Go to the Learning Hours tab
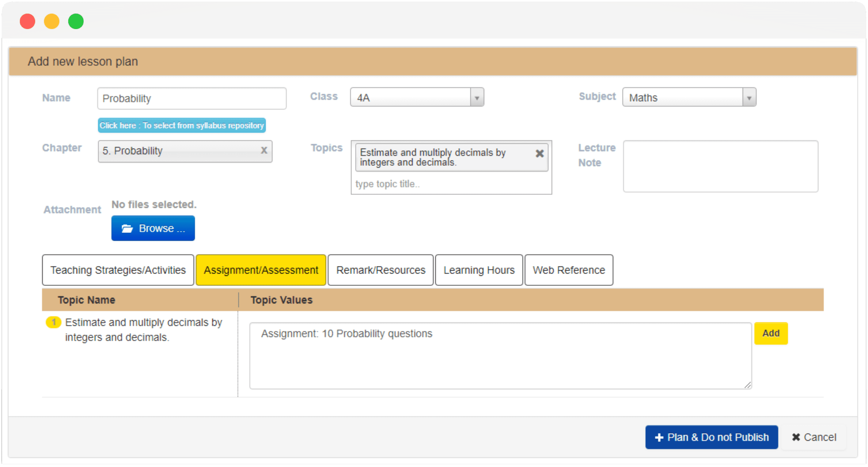The image size is (868, 467). click(479, 270)
